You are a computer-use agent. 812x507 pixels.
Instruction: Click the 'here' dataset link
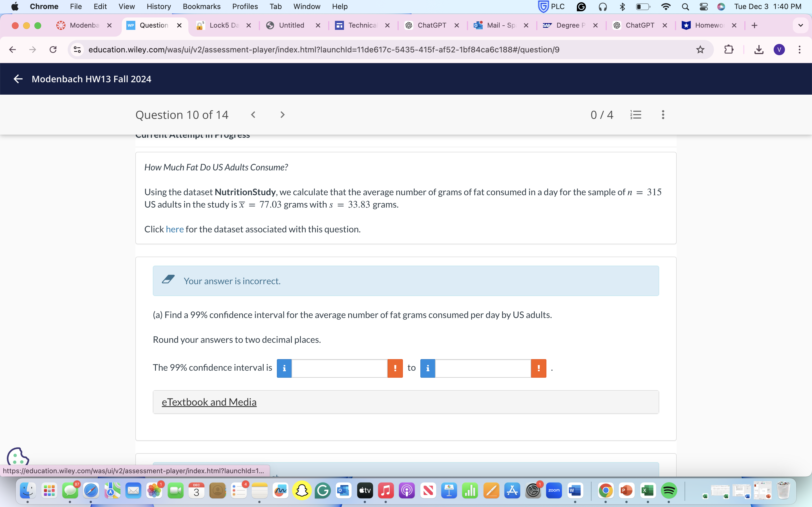175,229
